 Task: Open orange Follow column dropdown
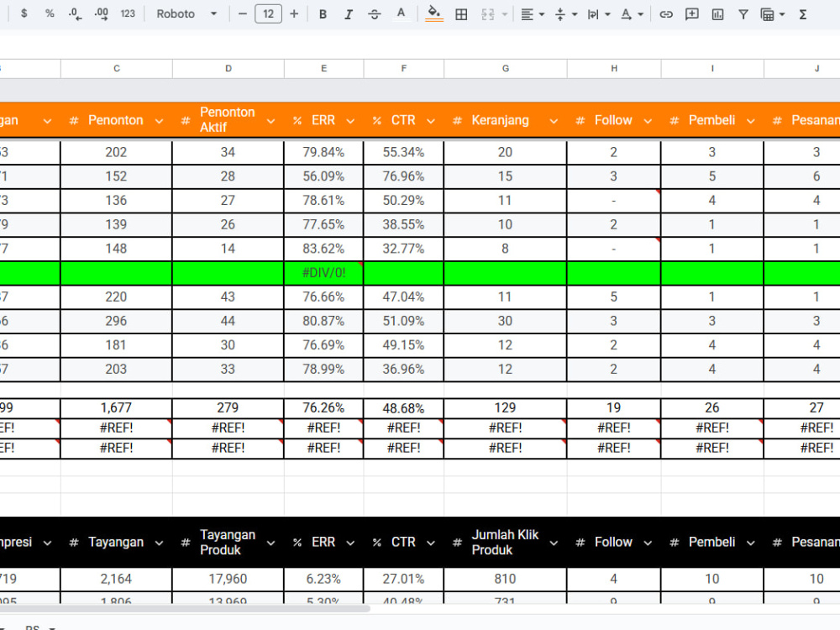[648, 121]
